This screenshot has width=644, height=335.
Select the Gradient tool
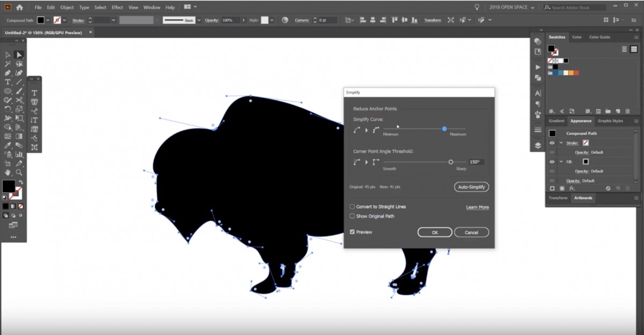pos(19,136)
